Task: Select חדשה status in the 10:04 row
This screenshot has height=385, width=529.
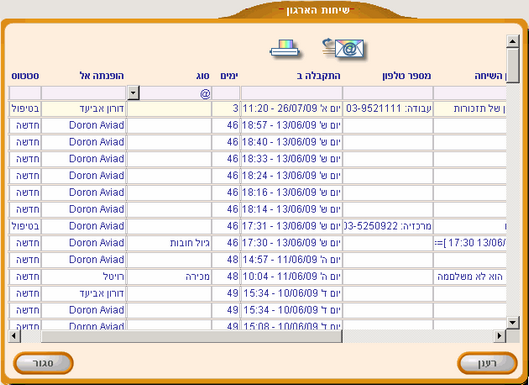Action: click(25, 277)
